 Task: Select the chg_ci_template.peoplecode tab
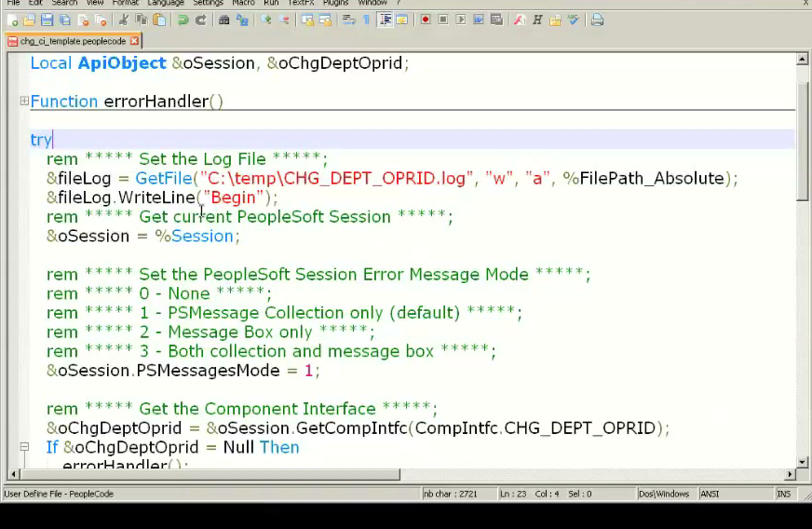point(73,41)
